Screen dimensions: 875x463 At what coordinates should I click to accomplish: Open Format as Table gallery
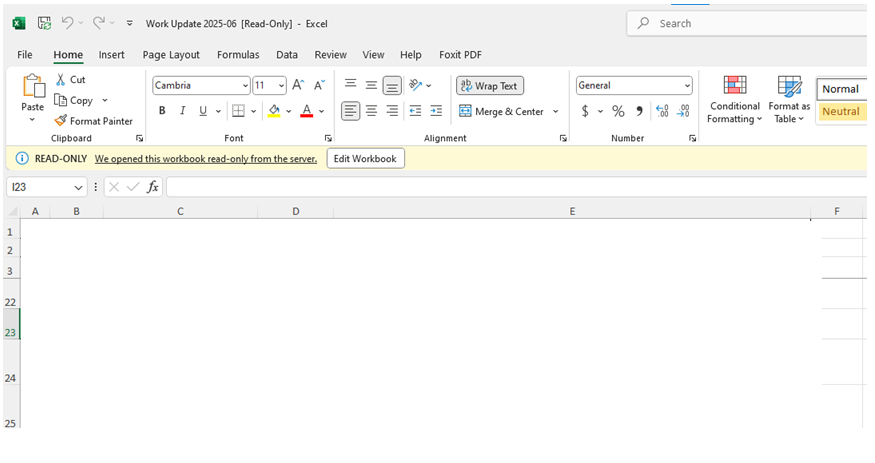pos(789,100)
